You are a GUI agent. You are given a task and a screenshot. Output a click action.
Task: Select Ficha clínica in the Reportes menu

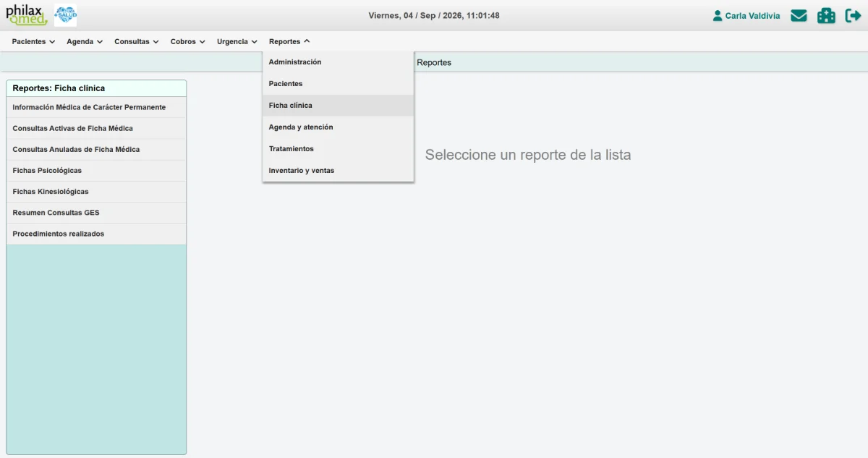338,106
